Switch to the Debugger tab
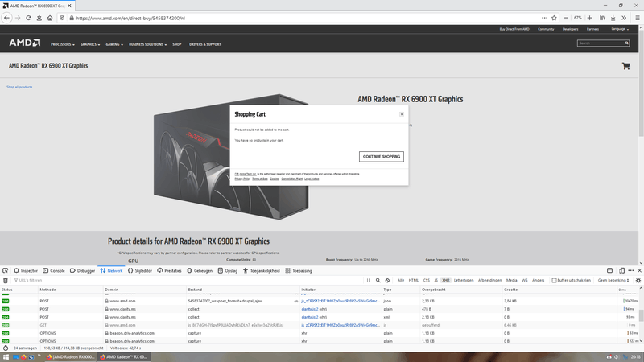 83,270
